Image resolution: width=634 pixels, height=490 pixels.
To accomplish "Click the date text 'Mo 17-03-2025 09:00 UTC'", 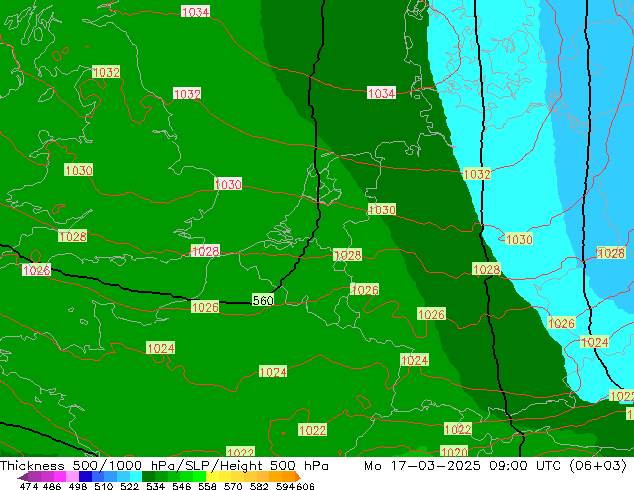I will [463, 466].
